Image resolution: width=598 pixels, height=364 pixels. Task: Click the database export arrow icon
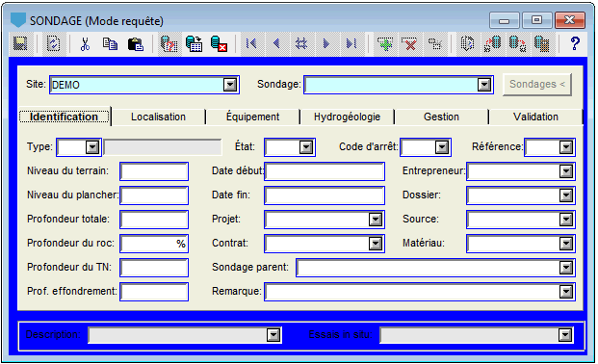517,44
